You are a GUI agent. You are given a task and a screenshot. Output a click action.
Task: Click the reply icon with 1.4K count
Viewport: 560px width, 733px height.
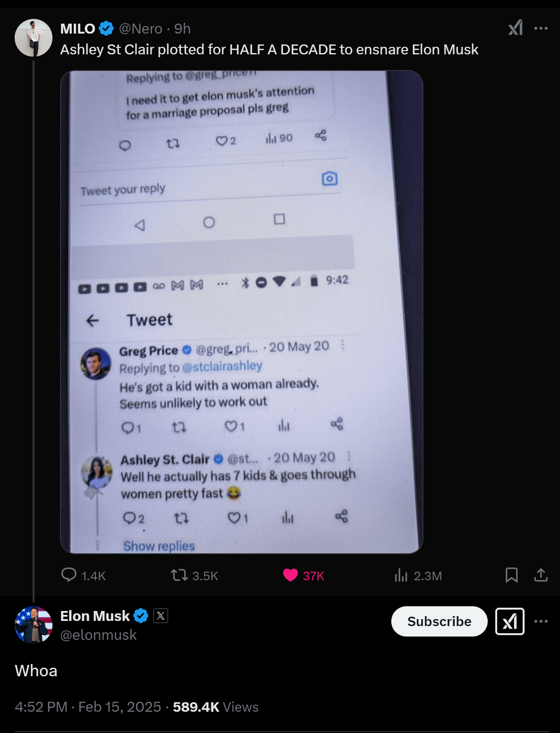point(69,575)
